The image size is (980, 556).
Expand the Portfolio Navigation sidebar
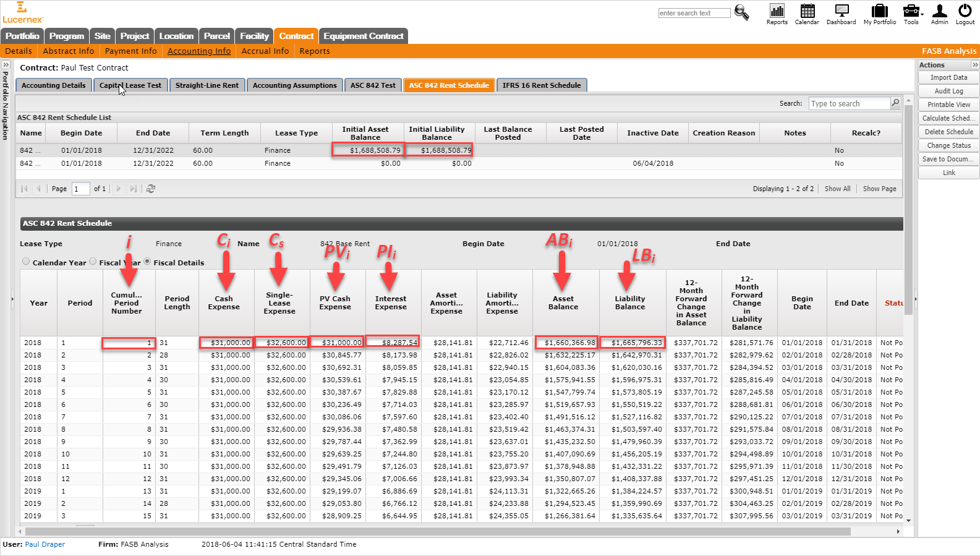[x=6, y=65]
